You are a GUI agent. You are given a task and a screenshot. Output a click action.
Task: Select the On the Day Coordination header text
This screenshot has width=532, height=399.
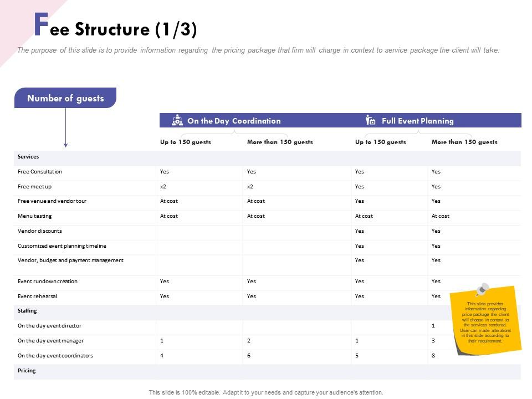point(234,121)
